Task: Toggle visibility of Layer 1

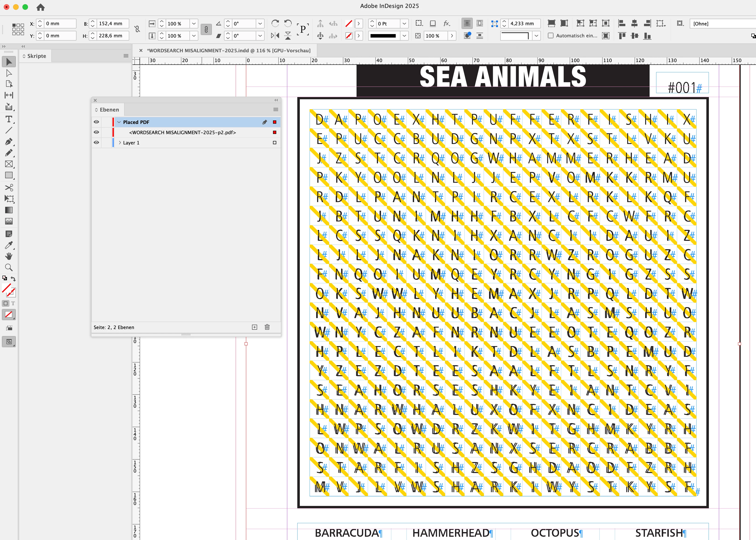Action: coord(96,143)
